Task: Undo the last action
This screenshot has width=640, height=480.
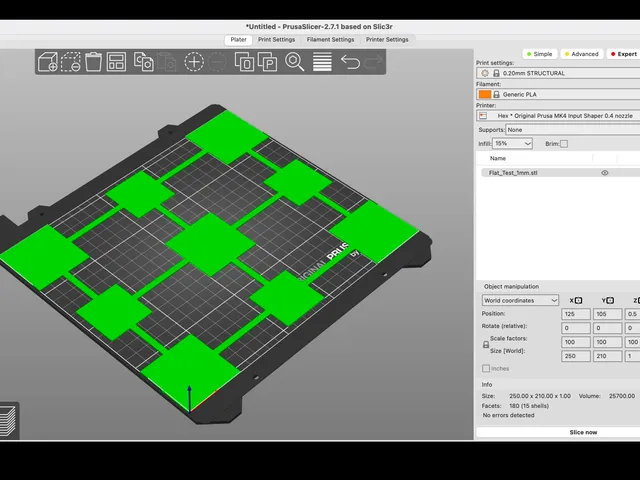Action: pyautogui.click(x=350, y=62)
